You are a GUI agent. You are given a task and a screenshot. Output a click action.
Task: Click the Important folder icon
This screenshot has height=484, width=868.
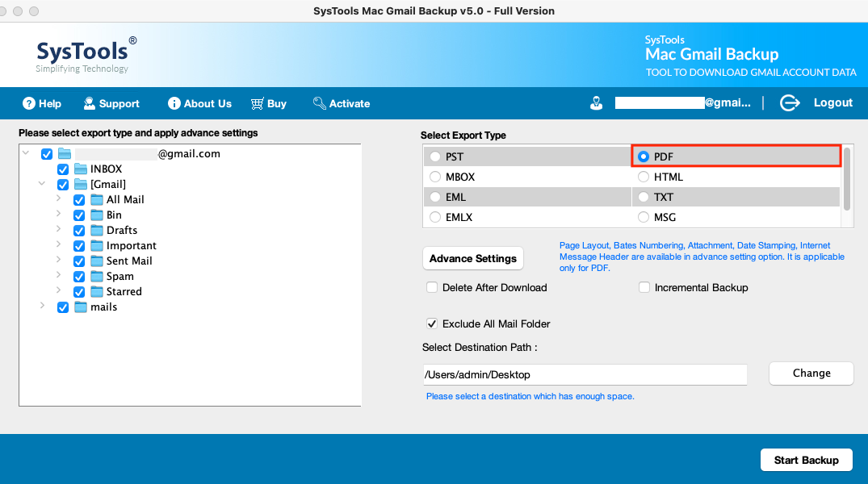[97, 245]
